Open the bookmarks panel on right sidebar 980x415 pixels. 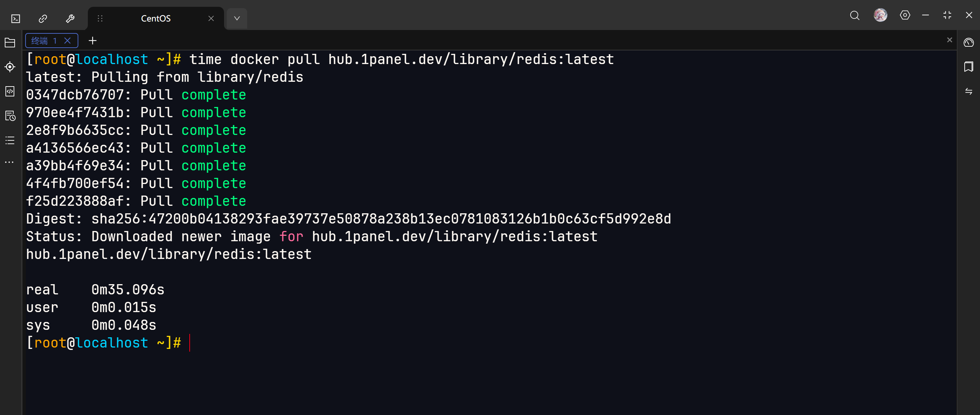pyautogui.click(x=968, y=67)
